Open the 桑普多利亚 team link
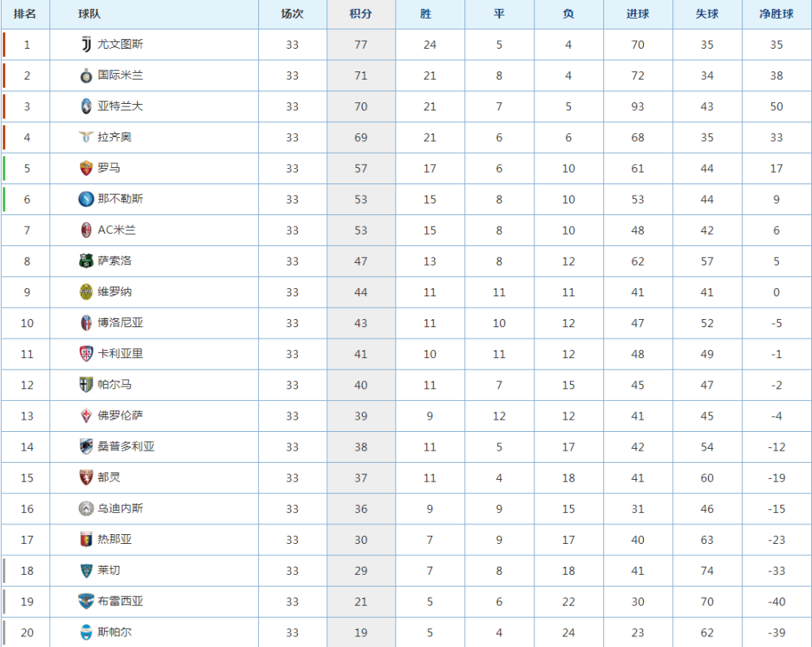The image size is (812, 647). click(126, 446)
